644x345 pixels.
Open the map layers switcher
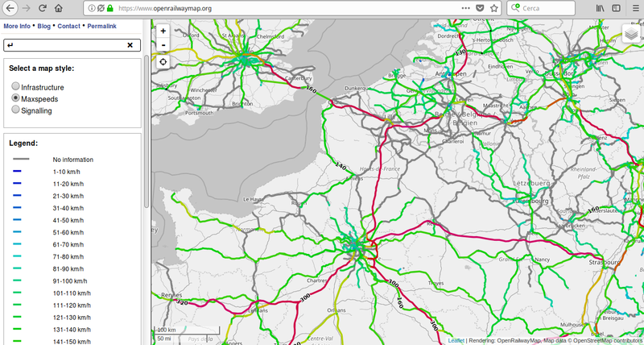pos(631,35)
